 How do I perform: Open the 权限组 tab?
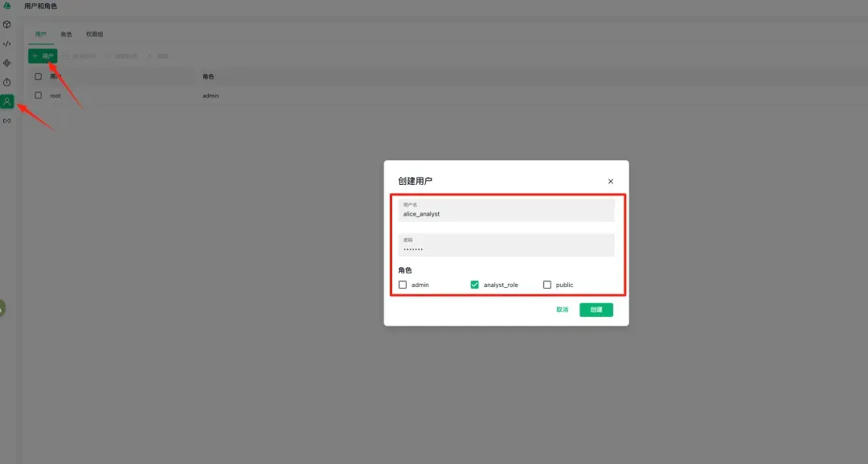(95, 35)
